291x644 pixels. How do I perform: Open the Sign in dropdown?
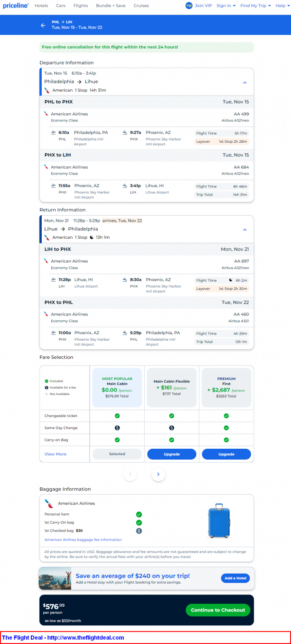click(x=226, y=6)
